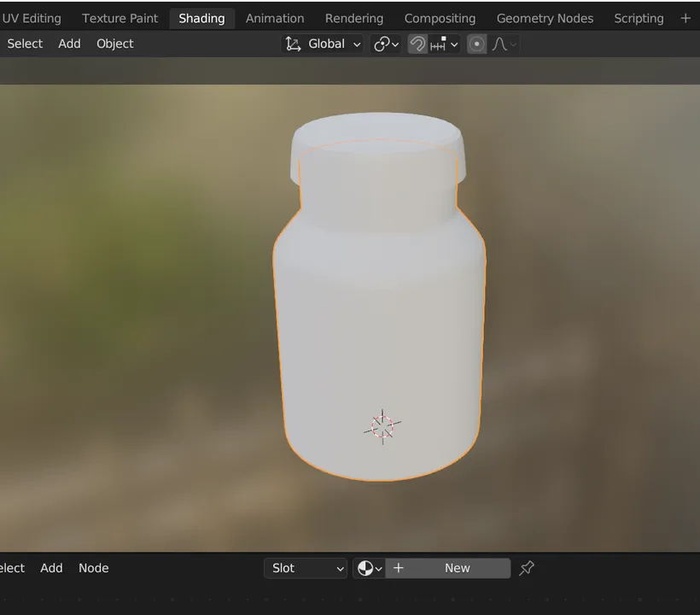Switch to the Scripting workspace tab
This screenshot has width=700, height=615.
pos(639,18)
